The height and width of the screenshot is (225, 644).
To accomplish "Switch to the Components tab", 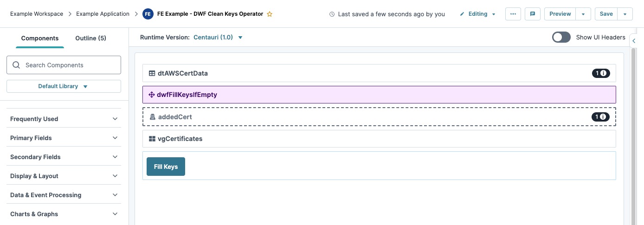I will (x=40, y=38).
